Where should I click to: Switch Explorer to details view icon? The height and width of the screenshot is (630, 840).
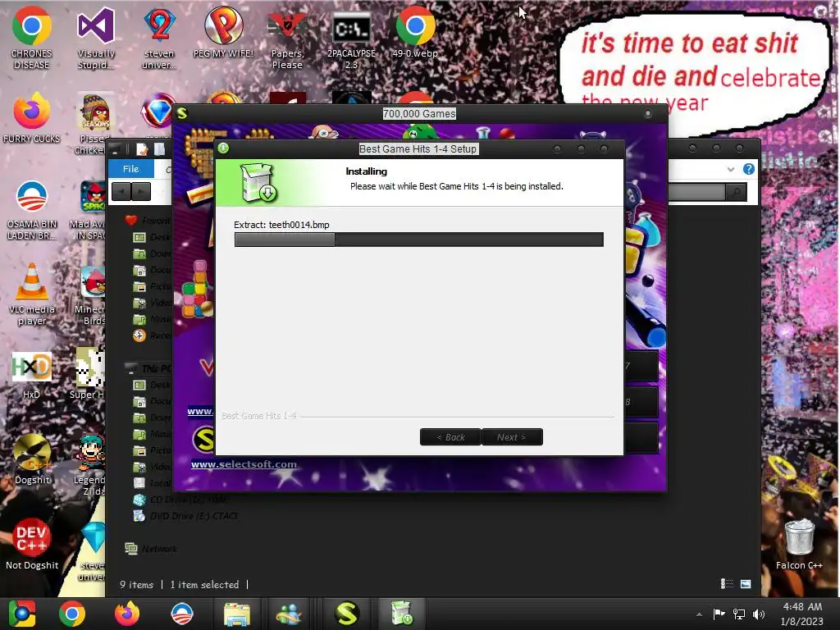[727, 584]
